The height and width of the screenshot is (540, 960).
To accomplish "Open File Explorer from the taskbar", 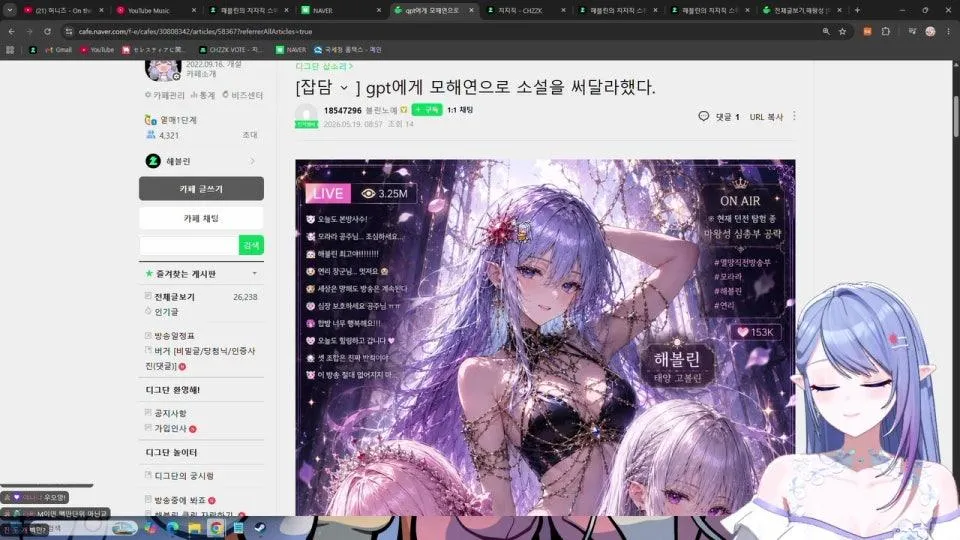I will [x=195, y=528].
